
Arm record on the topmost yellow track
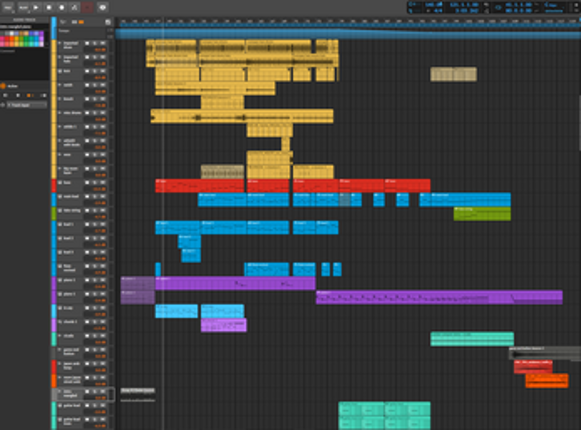click(103, 43)
